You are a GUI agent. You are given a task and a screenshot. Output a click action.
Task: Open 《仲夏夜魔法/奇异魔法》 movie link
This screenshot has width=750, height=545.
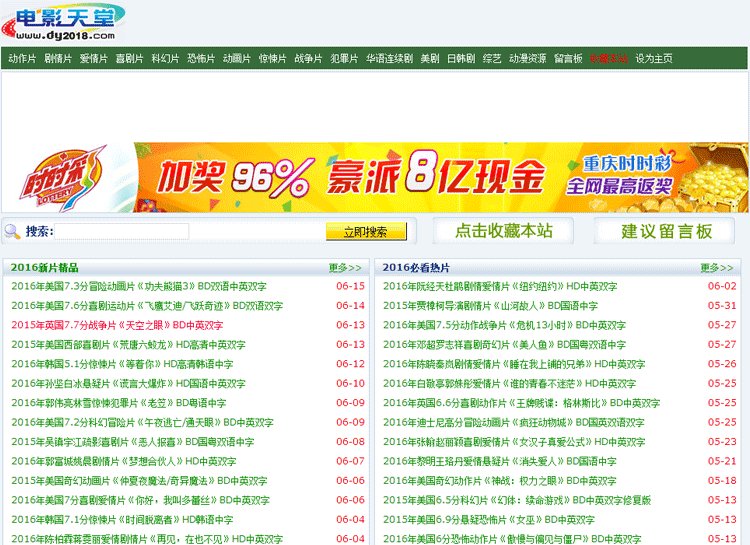pyautogui.click(x=139, y=481)
